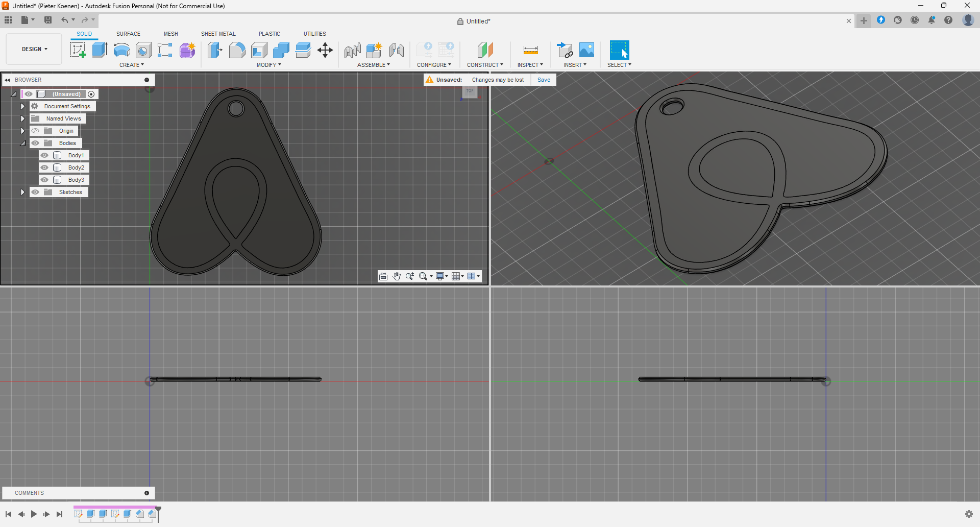Select the Move/Copy arrows tool
Image resolution: width=980 pixels, height=527 pixels.
coord(325,50)
